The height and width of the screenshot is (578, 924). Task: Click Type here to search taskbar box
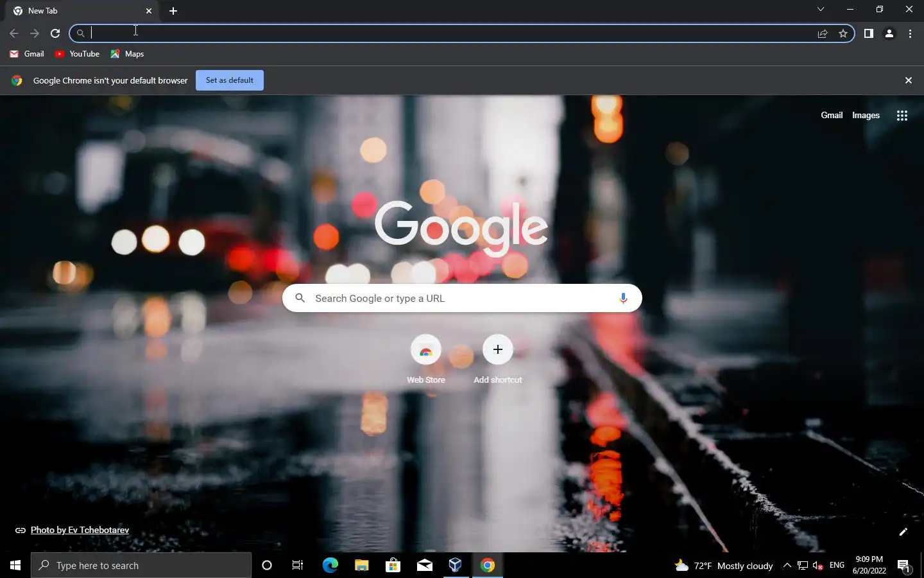click(141, 565)
